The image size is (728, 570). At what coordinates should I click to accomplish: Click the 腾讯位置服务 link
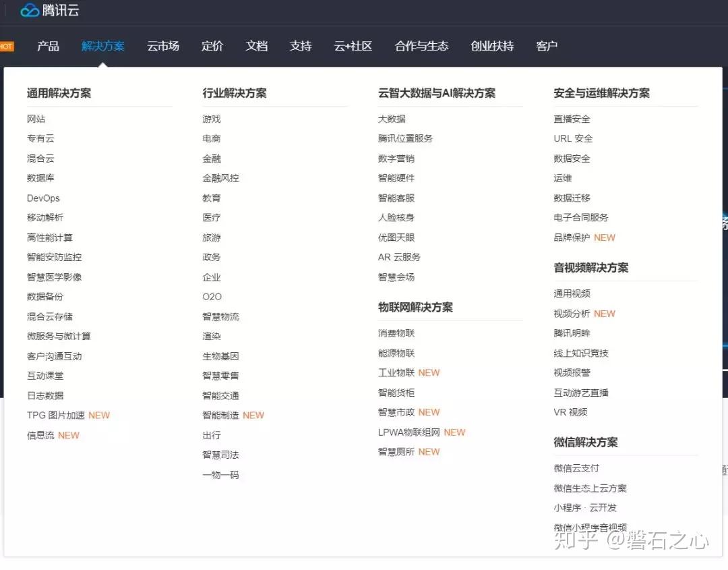tap(405, 138)
